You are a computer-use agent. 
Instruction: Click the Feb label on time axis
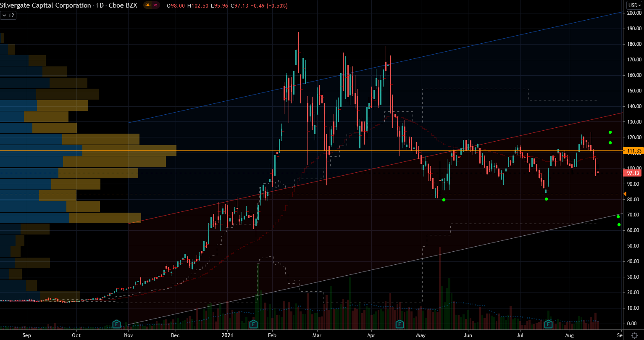tap(272, 336)
